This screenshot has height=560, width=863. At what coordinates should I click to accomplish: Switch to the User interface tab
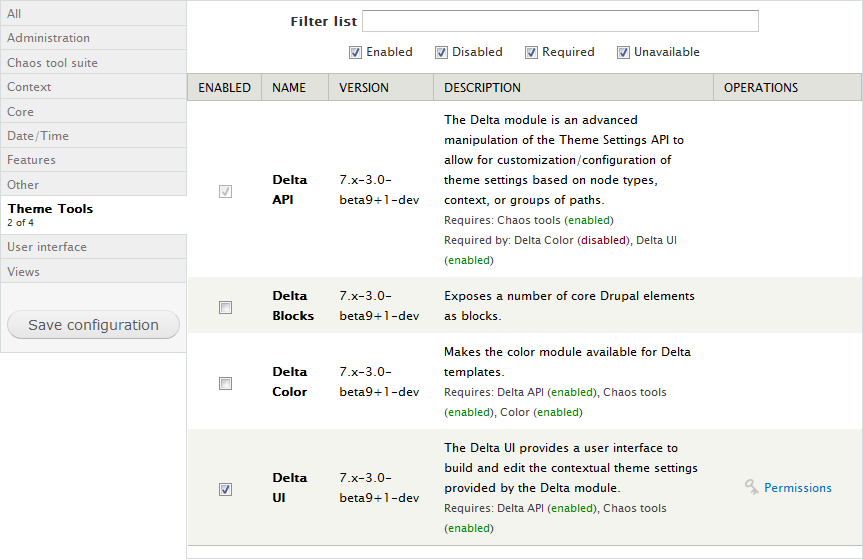[x=93, y=247]
